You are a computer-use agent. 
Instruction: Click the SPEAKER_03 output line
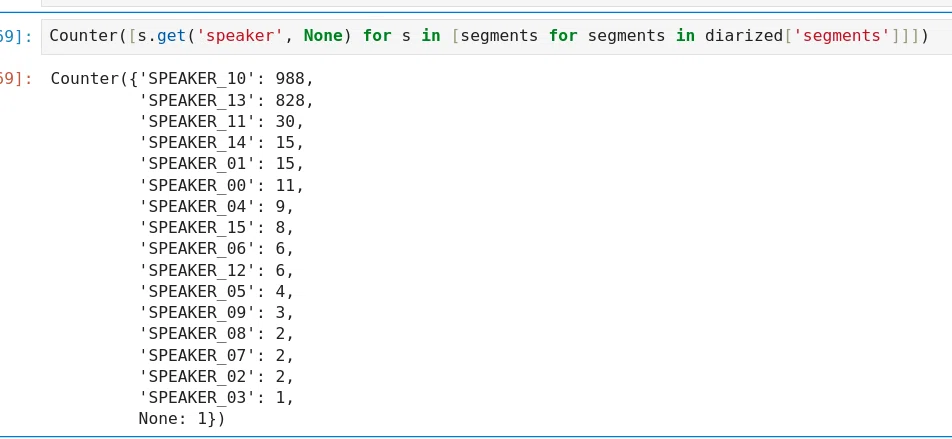pyautogui.click(x=216, y=398)
